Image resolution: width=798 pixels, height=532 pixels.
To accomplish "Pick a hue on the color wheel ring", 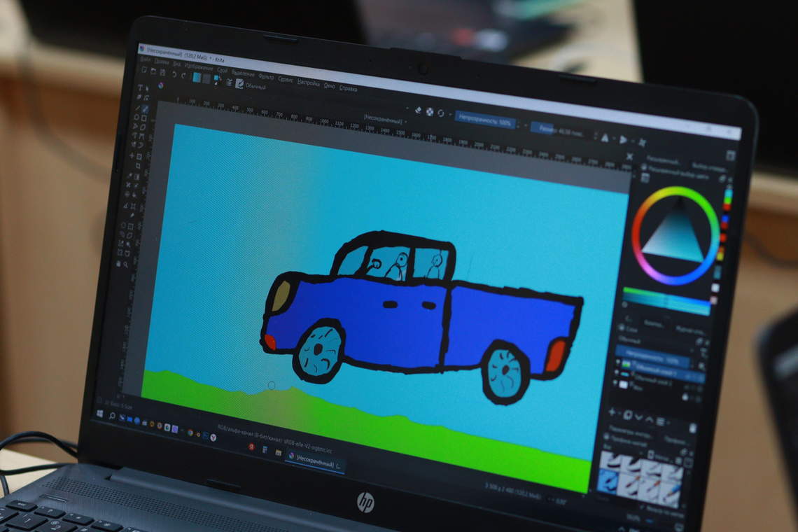I will [x=676, y=190].
